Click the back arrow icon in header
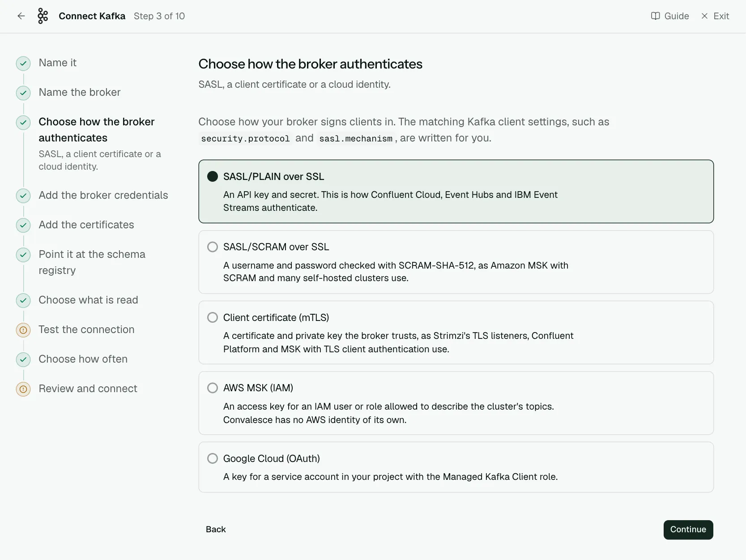This screenshot has width=746, height=560. pos(21,16)
